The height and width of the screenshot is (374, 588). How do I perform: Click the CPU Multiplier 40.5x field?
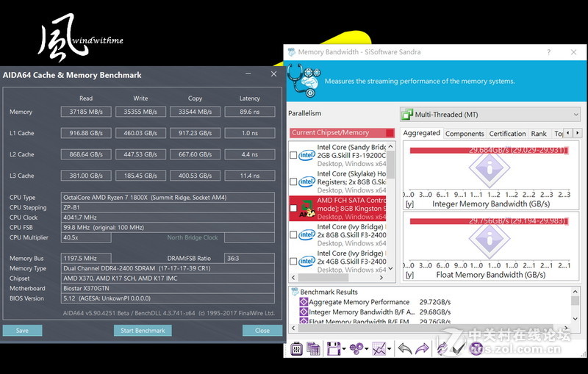(86, 237)
